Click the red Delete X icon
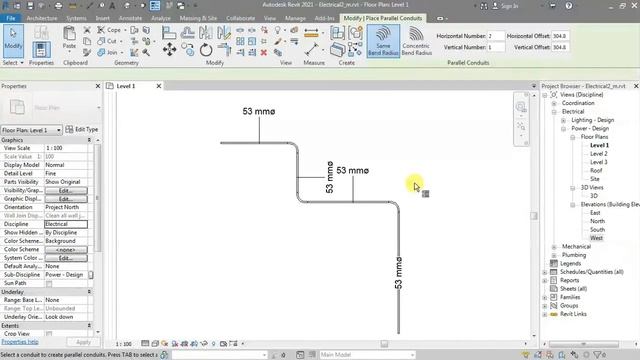This screenshot has height=360, width=640. tap(264, 52)
